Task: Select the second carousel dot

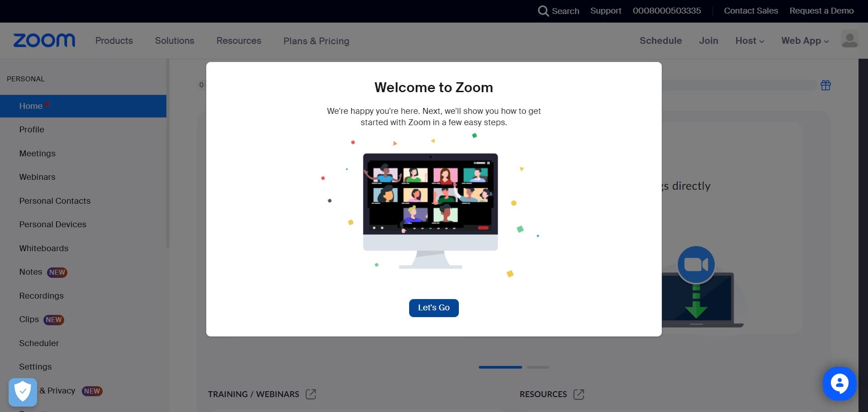Action: click(x=538, y=367)
